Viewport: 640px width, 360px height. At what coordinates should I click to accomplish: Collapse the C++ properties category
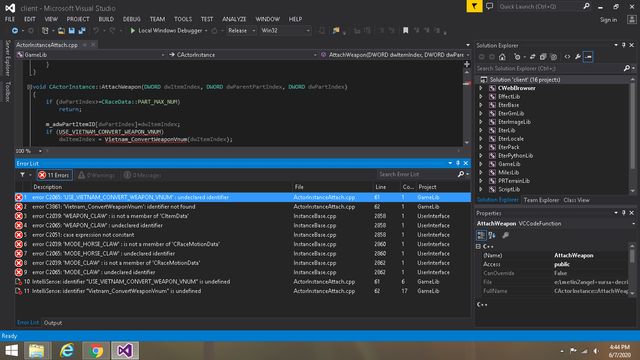(478, 247)
